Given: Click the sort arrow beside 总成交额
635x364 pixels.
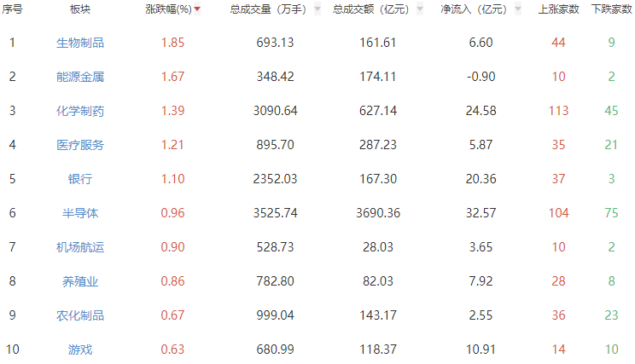Looking at the screenshot, I should tap(420, 9).
